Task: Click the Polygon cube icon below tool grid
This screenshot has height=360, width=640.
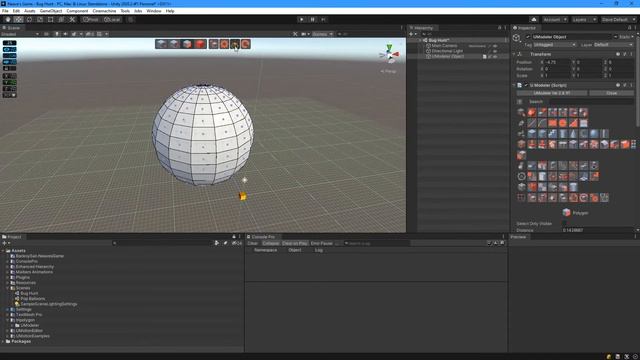Action: [x=567, y=213]
